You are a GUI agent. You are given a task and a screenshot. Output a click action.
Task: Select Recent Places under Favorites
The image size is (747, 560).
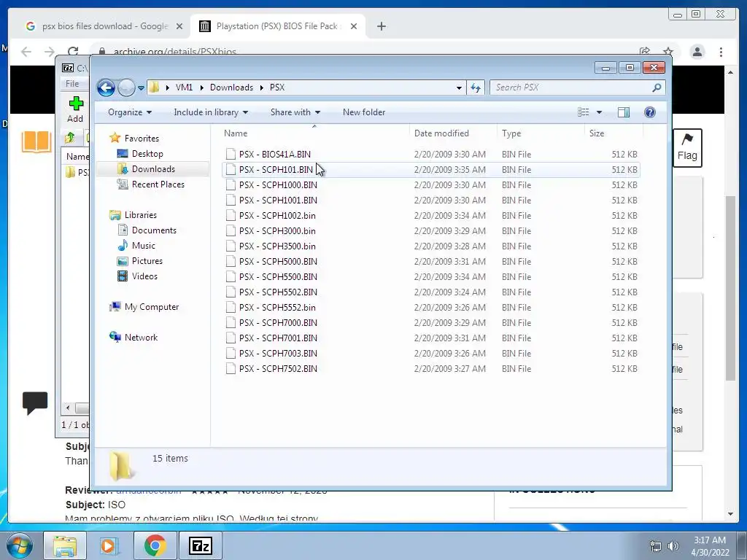158,184
